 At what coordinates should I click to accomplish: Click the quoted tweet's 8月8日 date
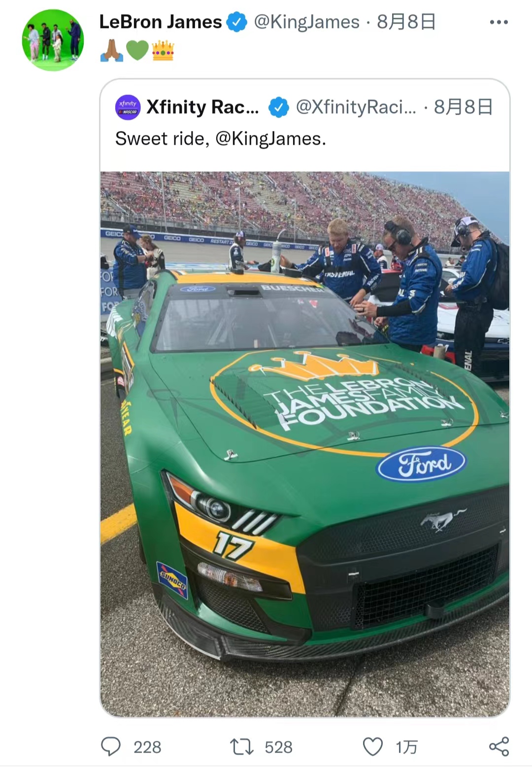(463, 107)
